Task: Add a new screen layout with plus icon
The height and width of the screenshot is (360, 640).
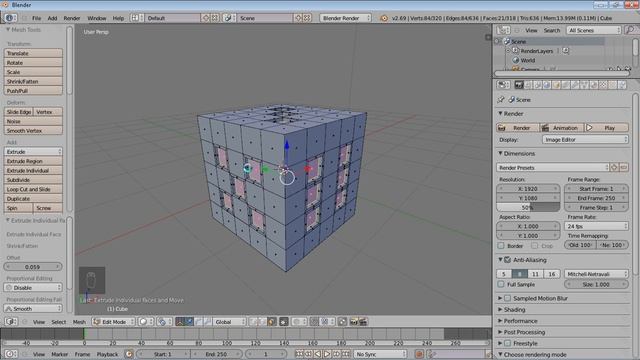Action: 206,18
